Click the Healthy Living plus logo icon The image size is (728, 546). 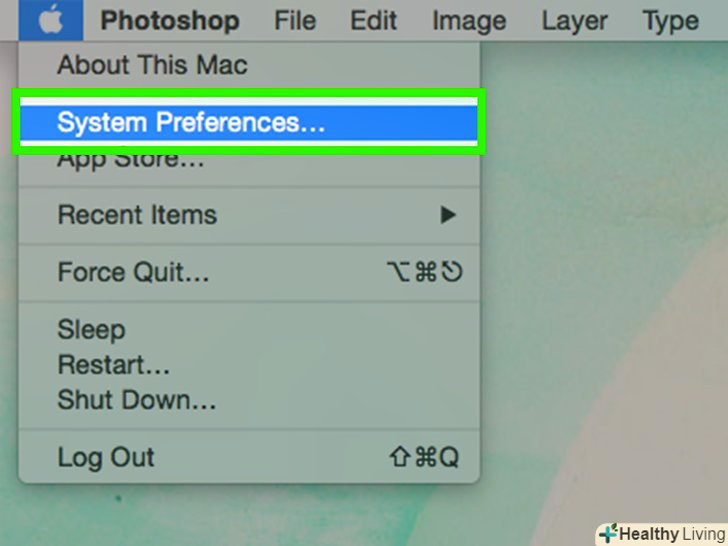point(607,534)
